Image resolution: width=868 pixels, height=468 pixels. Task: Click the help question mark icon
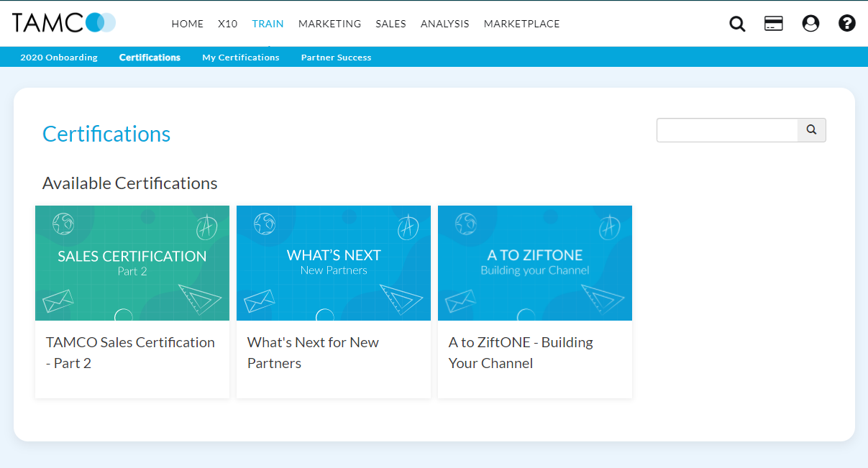tap(847, 24)
